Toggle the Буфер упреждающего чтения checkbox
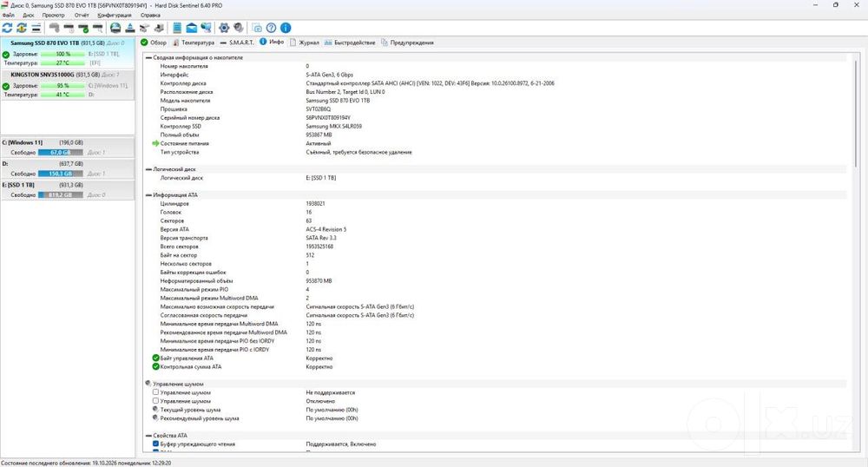This screenshot has height=467, width=868. tap(155, 444)
